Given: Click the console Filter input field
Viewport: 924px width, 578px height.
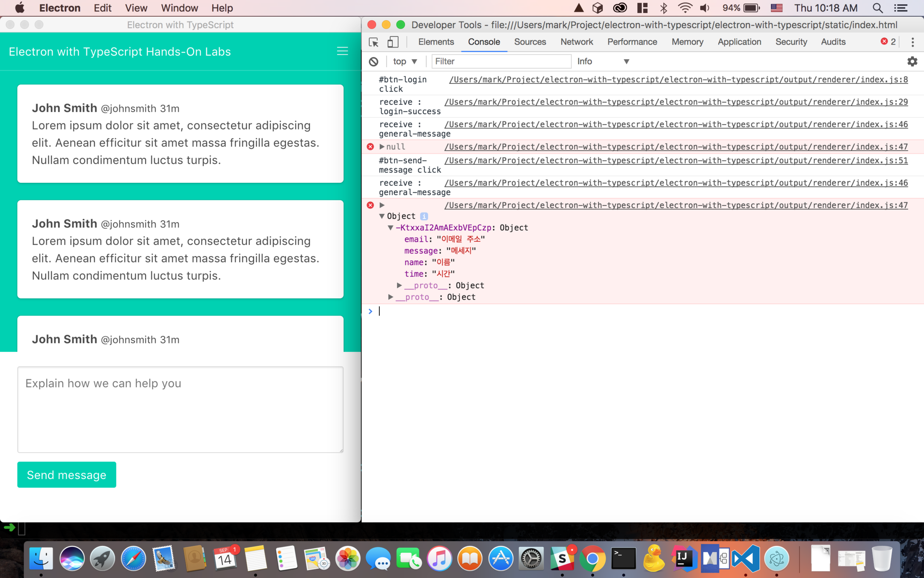Looking at the screenshot, I should coord(500,62).
